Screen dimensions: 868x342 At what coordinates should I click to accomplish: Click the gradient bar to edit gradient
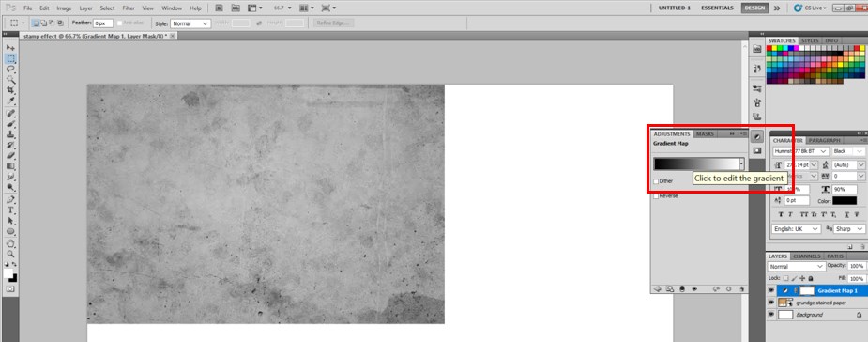[696, 164]
